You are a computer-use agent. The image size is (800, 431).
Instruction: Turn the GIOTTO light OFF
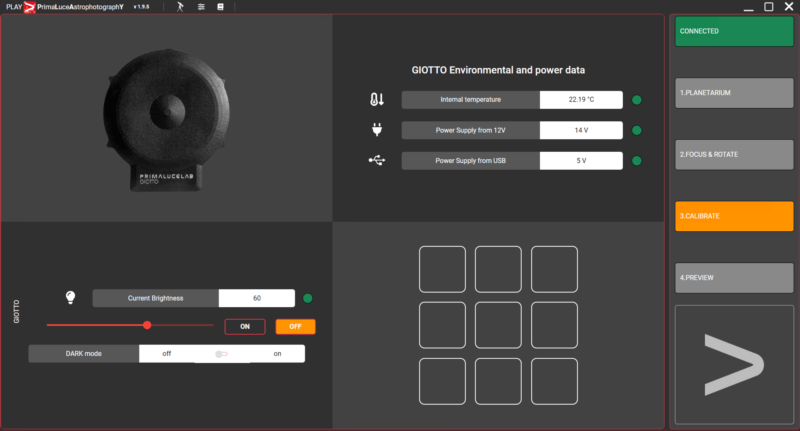pos(295,326)
